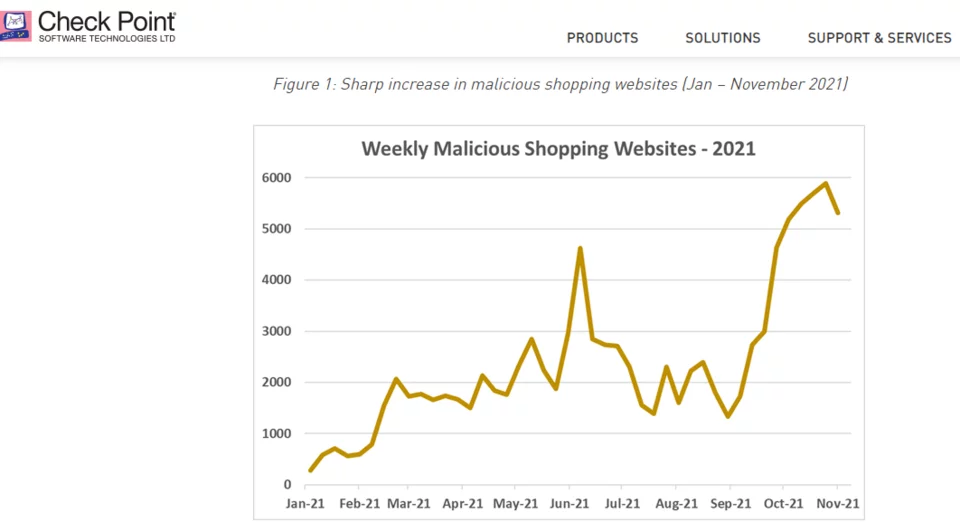Click the 3000 y-axis label
The width and height of the screenshot is (960, 522).
pyautogui.click(x=274, y=331)
